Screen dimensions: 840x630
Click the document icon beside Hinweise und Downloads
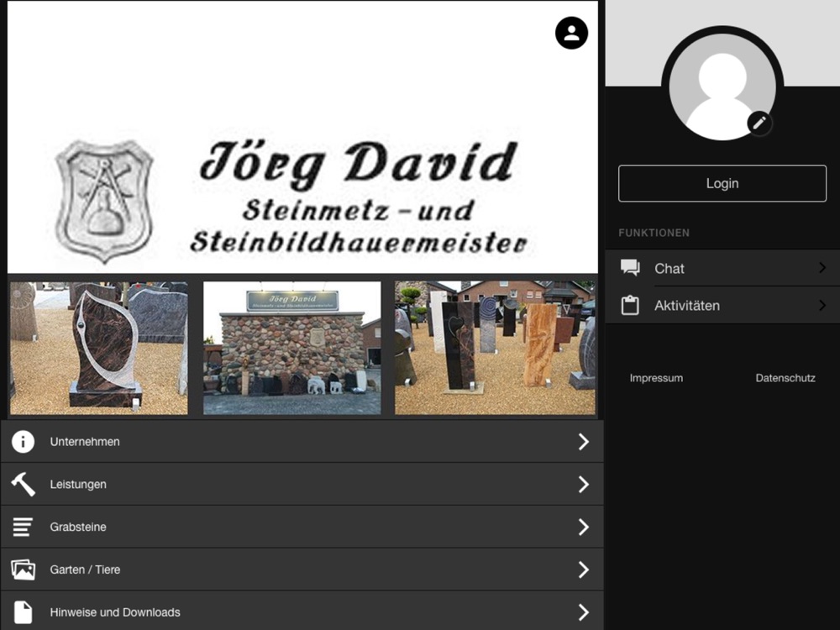(23, 612)
